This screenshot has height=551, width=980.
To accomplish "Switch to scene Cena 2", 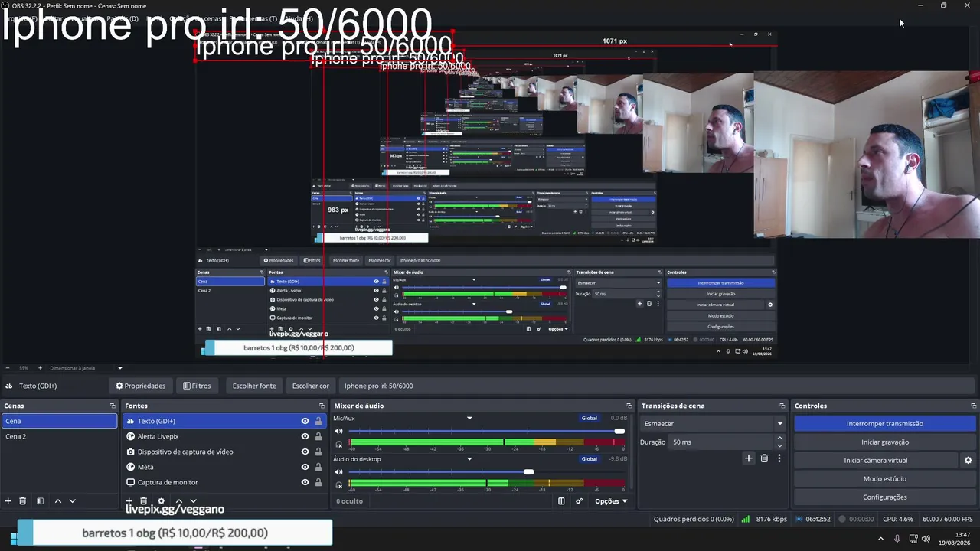I will 59,436.
